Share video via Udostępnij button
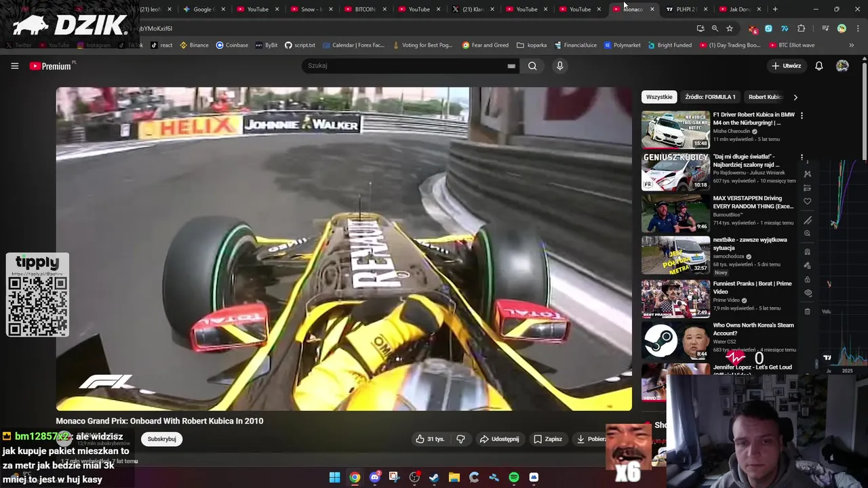868x488 pixels. (500, 439)
